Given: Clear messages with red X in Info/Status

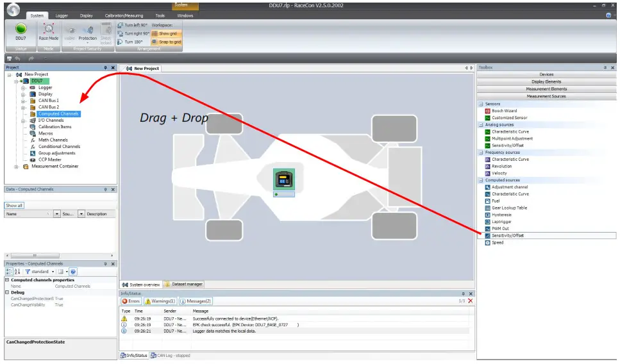Looking at the screenshot, I should [x=470, y=301].
